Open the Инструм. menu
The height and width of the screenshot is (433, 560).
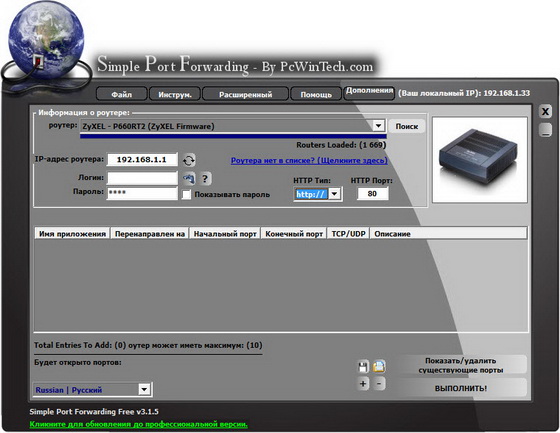click(x=175, y=94)
